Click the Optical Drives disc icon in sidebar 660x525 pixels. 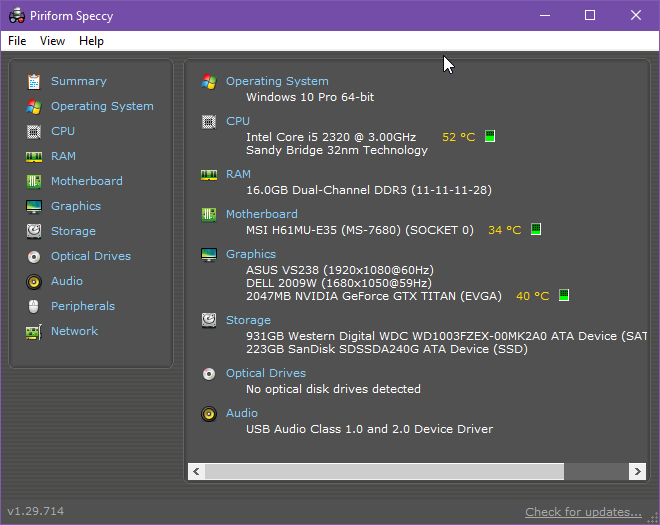click(34, 256)
